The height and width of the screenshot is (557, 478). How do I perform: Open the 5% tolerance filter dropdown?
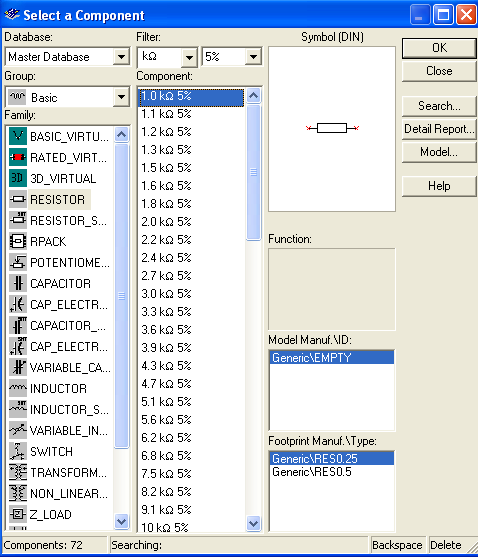click(x=253, y=56)
